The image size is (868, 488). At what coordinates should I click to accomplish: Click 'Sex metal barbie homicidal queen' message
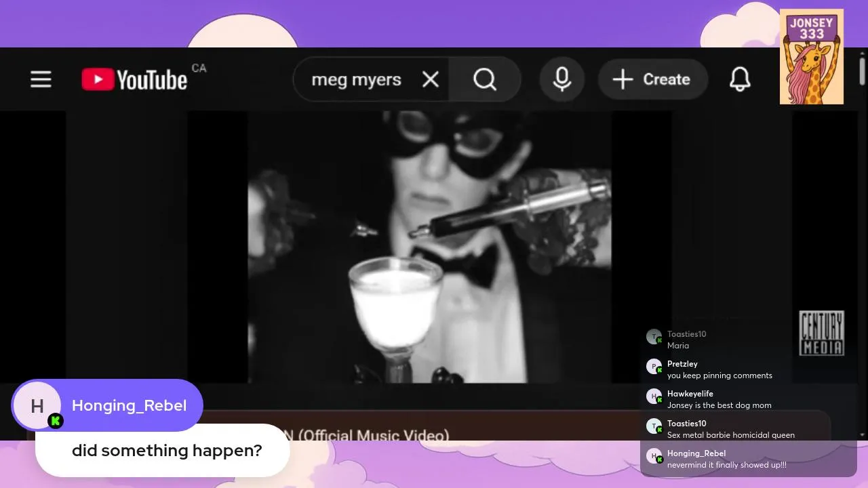(731, 435)
